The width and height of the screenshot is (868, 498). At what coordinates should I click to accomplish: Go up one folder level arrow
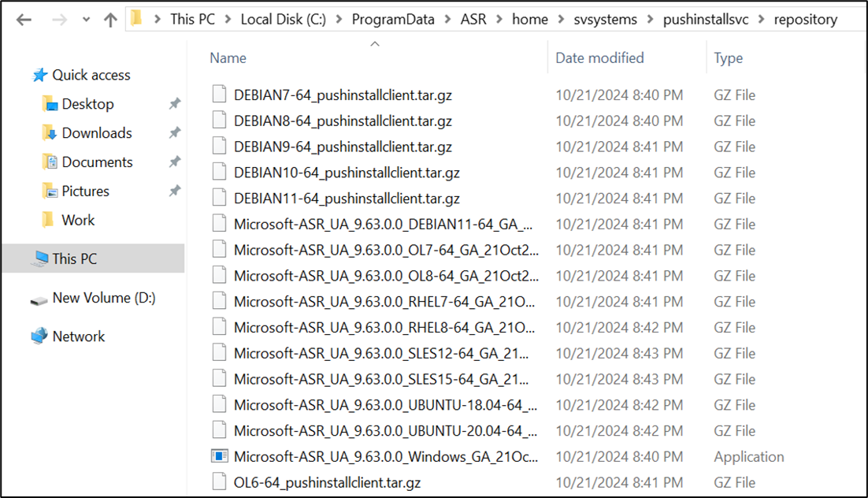coord(111,20)
